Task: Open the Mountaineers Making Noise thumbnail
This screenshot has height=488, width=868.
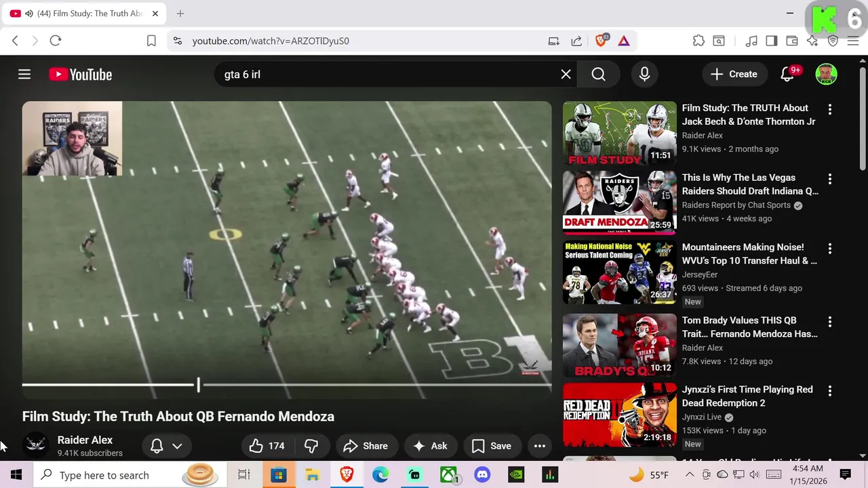Action: (620, 272)
